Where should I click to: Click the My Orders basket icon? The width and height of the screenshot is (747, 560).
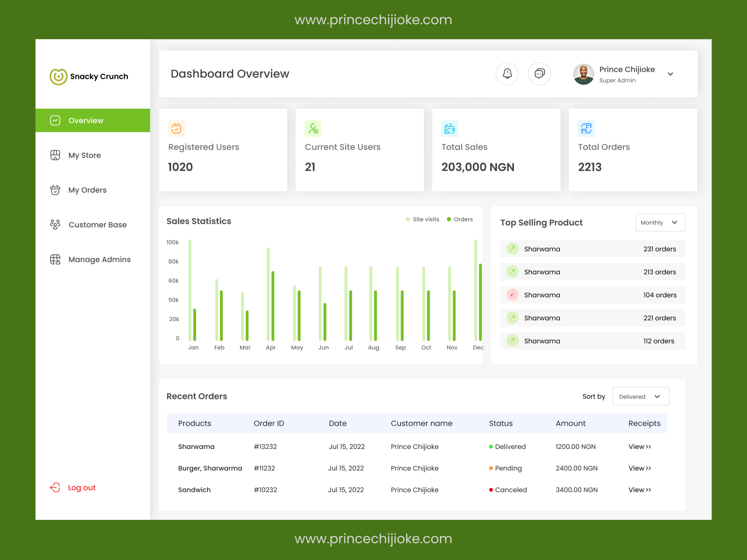55,190
